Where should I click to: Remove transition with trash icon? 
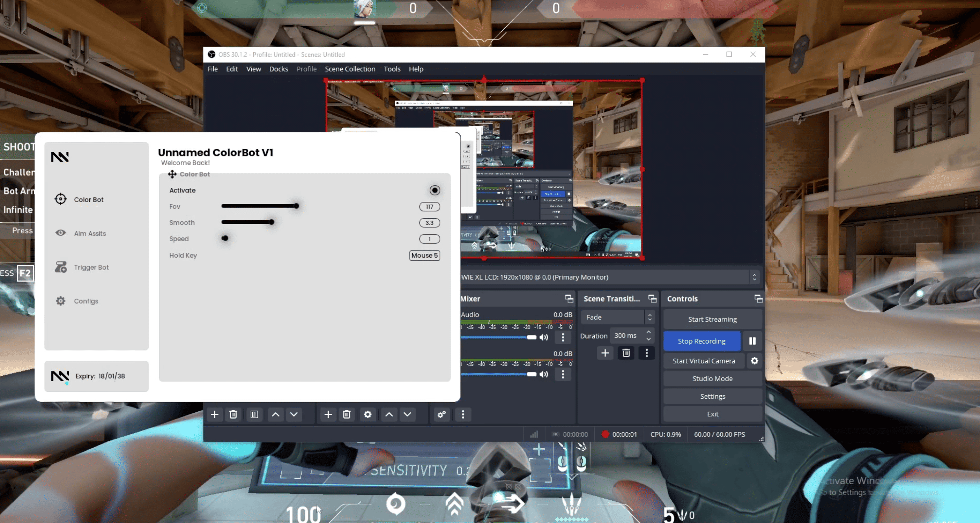(626, 353)
